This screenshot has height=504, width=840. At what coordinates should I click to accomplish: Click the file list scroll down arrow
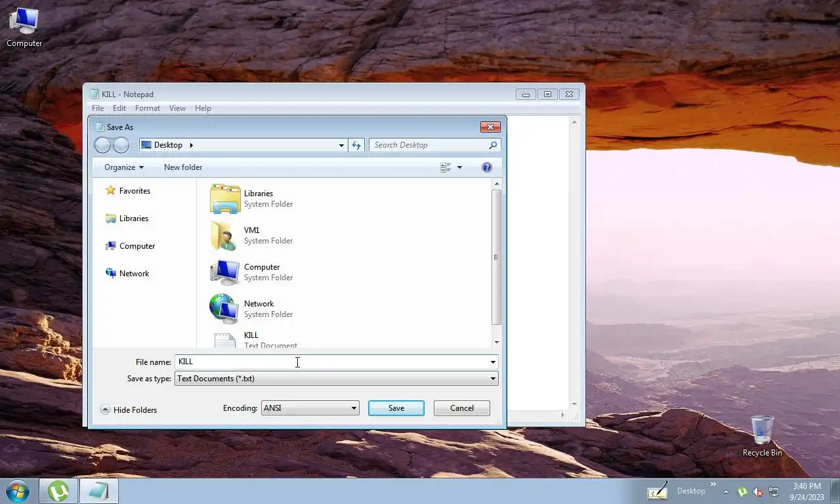pyautogui.click(x=496, y=343)
